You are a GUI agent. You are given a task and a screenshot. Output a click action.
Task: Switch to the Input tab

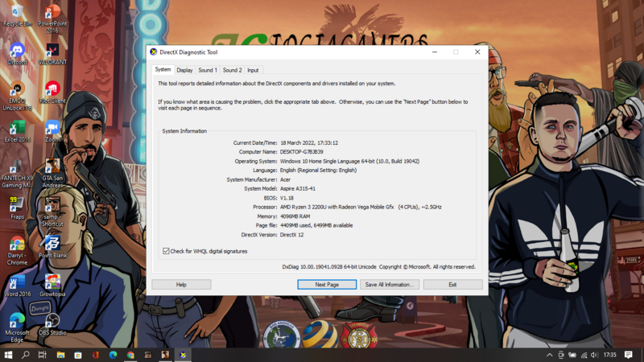253,70
